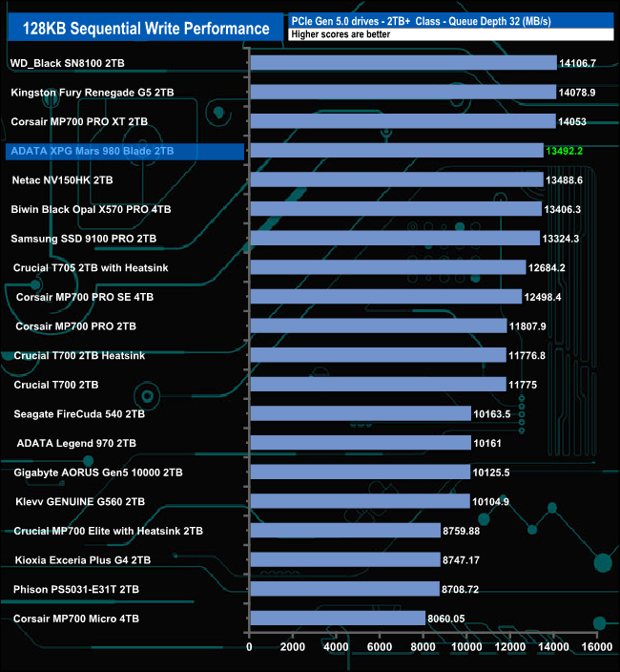Image resolution: width=620 pixels, height=672 pixels.
Task: Click the value 10161
Action: point(487,443)
